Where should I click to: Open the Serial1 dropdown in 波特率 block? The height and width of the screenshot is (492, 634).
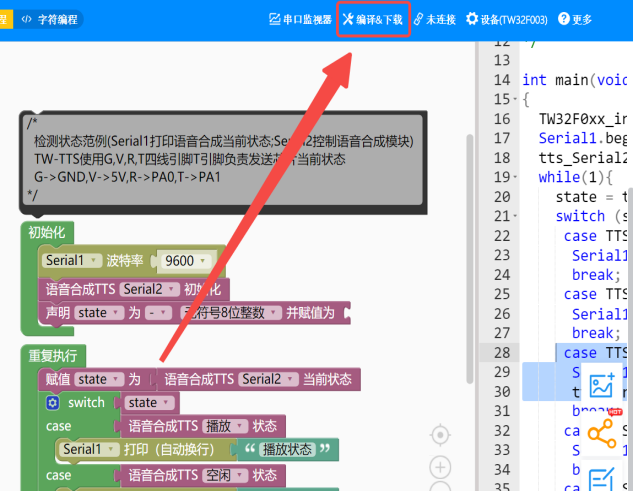pyautogui.click(x=71, y=260)
